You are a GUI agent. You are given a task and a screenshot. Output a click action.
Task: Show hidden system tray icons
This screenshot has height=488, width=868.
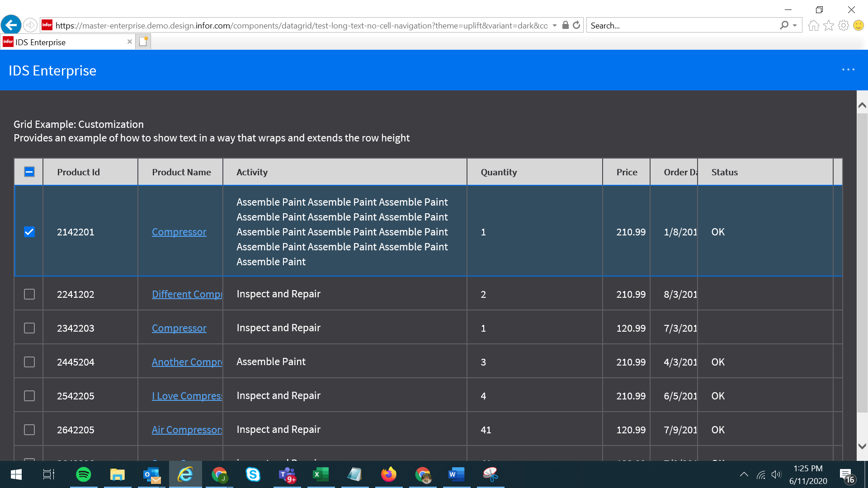click(x=744, y=474)
